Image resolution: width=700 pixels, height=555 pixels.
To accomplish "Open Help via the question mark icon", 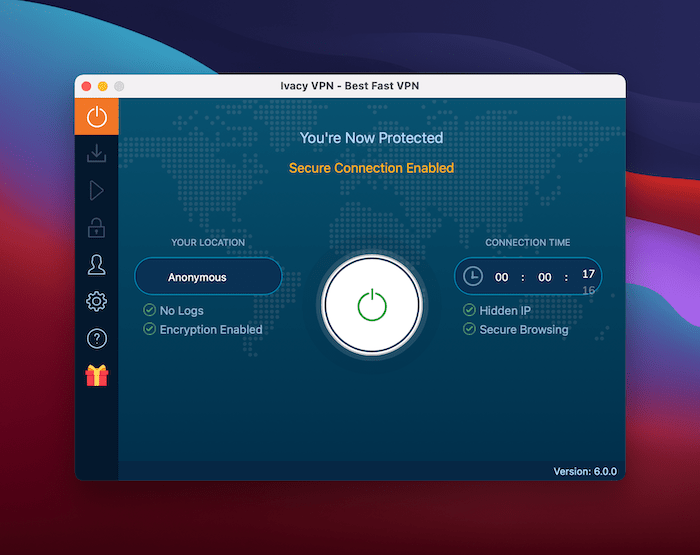I will click(96, 338).
